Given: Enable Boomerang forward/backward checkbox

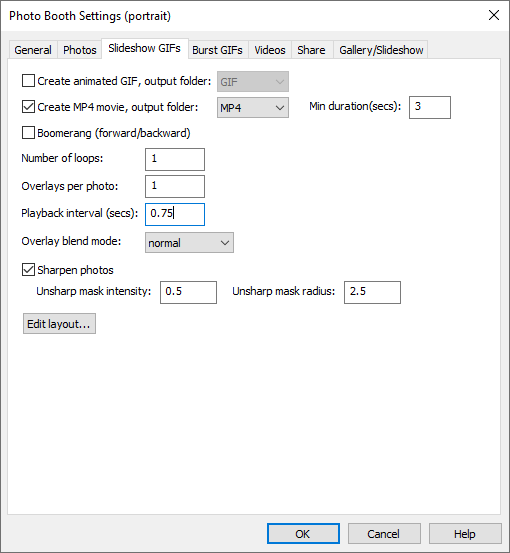Looking at the screenshot, I should (x=28, y=133).
